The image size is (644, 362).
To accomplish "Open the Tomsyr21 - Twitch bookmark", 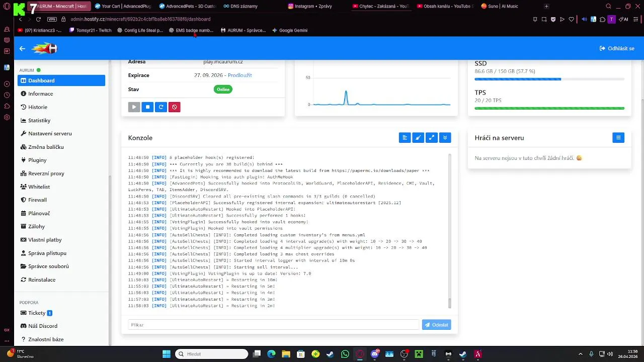I will point(91,30).
